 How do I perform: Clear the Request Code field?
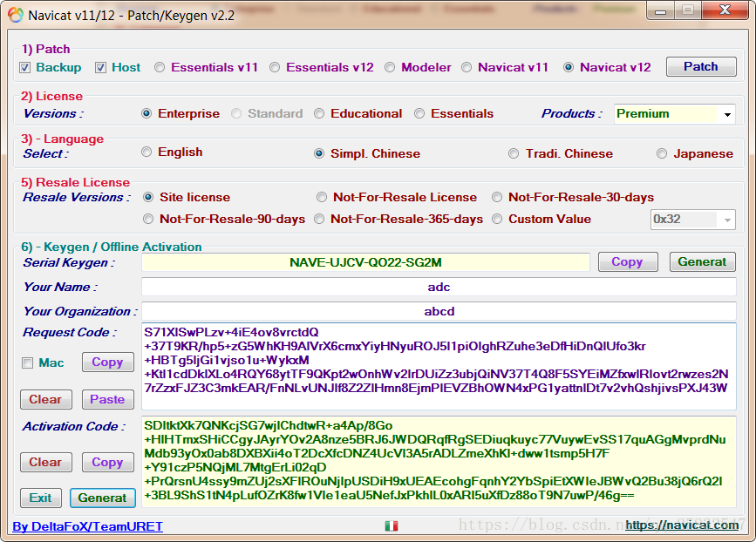46,399
